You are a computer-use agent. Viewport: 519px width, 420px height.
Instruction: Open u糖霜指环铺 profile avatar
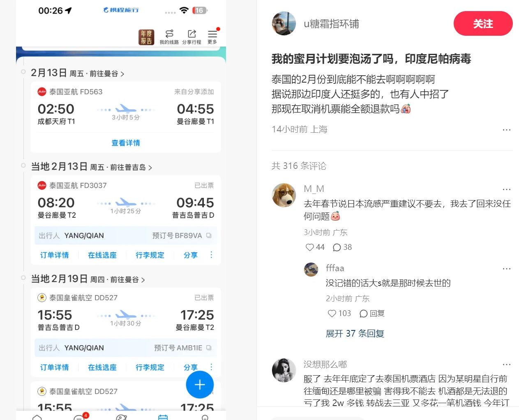284,24
